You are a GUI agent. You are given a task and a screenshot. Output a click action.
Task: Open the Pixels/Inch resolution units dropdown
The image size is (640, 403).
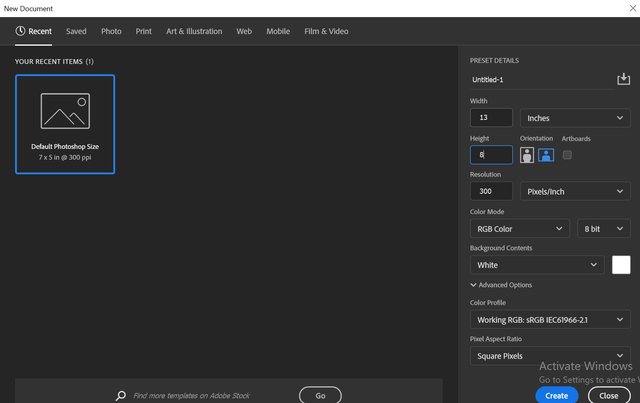click(x=575, y=191)
